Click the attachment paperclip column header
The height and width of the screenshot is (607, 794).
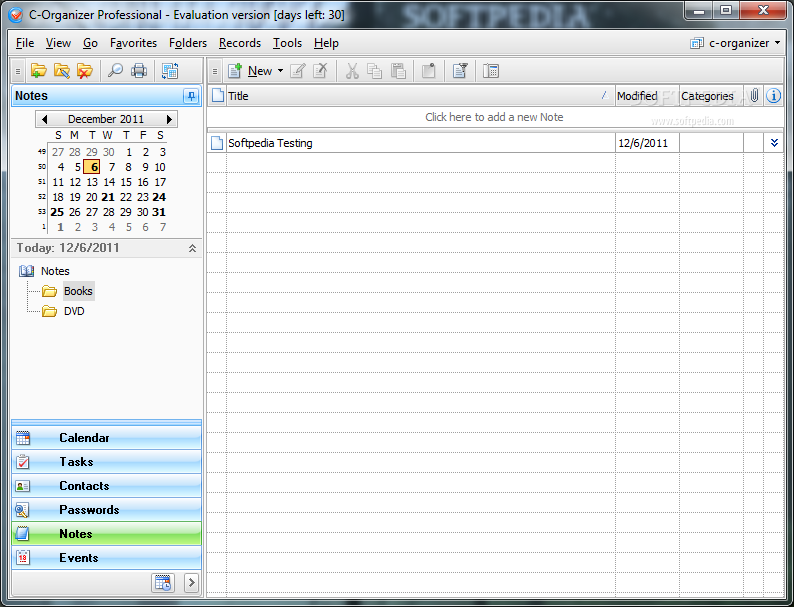[754, 96]
